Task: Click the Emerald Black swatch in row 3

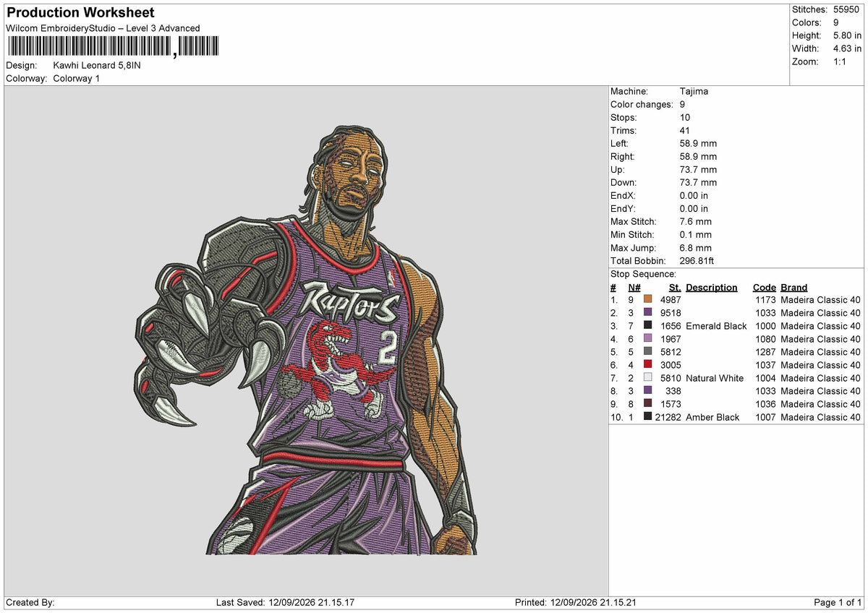Action: 648,325
